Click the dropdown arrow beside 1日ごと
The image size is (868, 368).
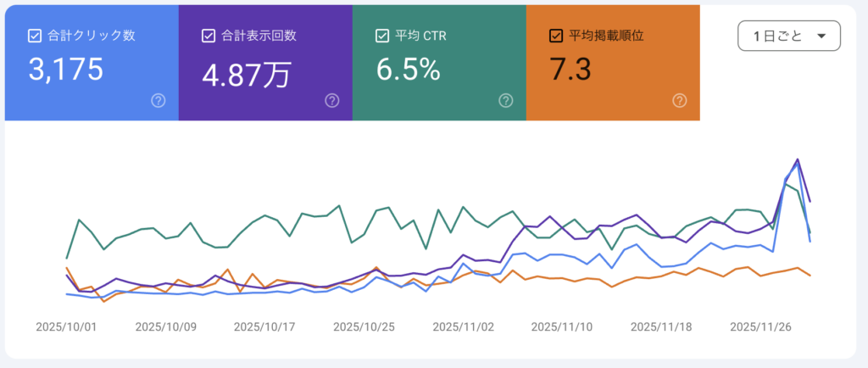[x=821, y=36]
